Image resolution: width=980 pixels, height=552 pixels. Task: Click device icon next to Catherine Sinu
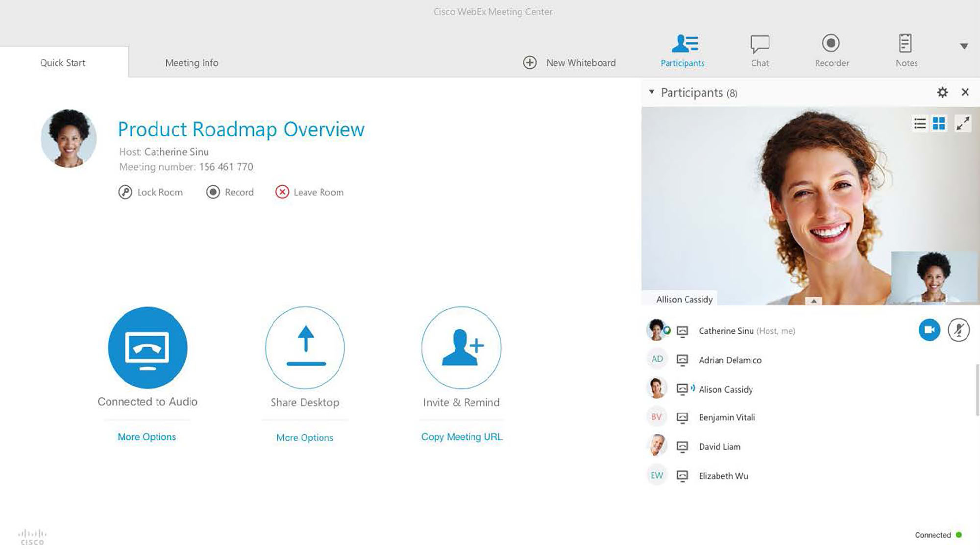[682, 331]
